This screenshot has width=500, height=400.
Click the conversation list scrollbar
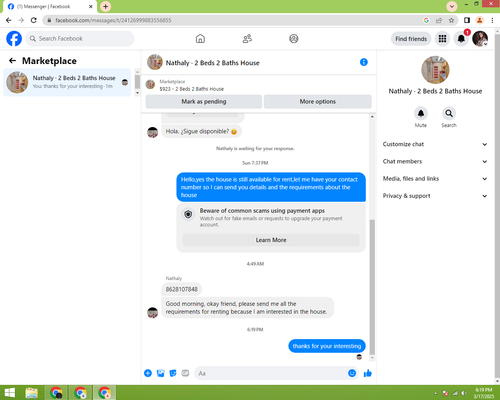tap(137, 82)
